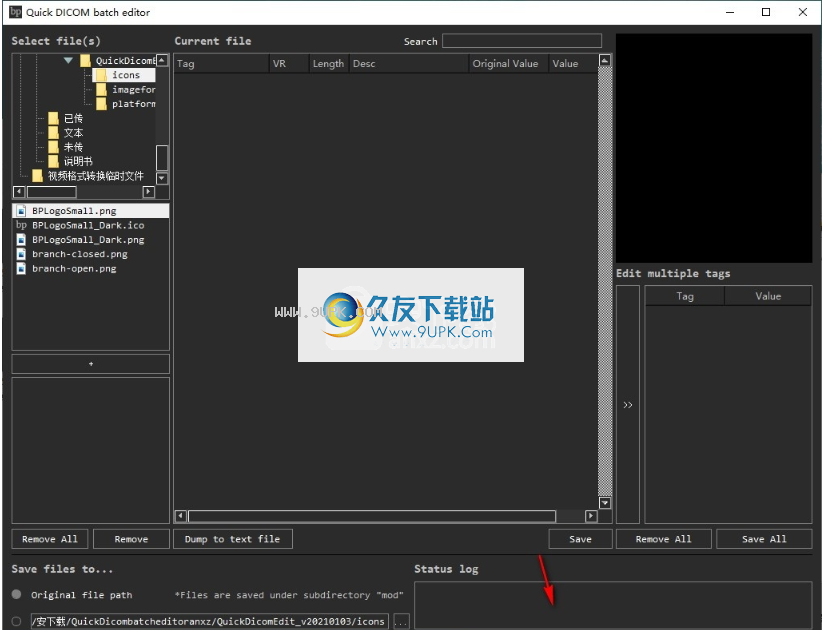The image size is (823, 630).
Task: Click tag table scroll left arrow
Action: [180, 516]
